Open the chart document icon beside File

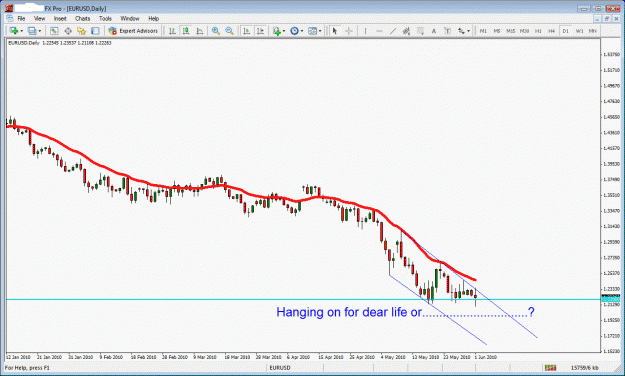click(x=10, y=19)
